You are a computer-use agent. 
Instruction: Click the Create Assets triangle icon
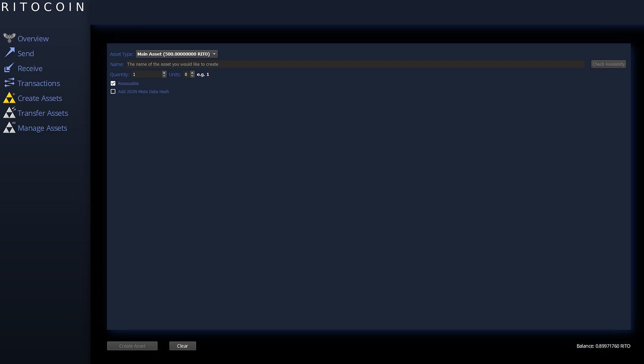click(x=9, y=98)
